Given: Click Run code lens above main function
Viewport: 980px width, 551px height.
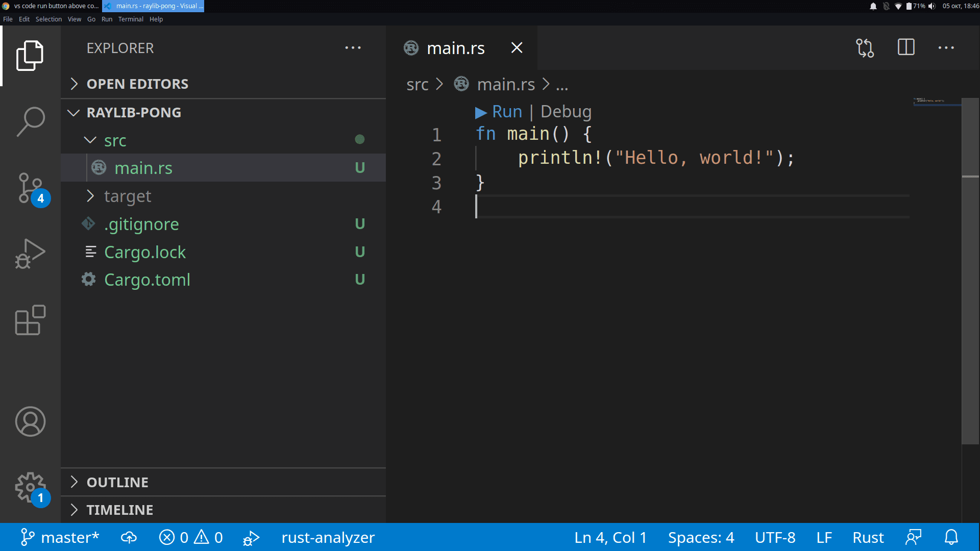Looking at the screenshot, I should tap(499, 111).
